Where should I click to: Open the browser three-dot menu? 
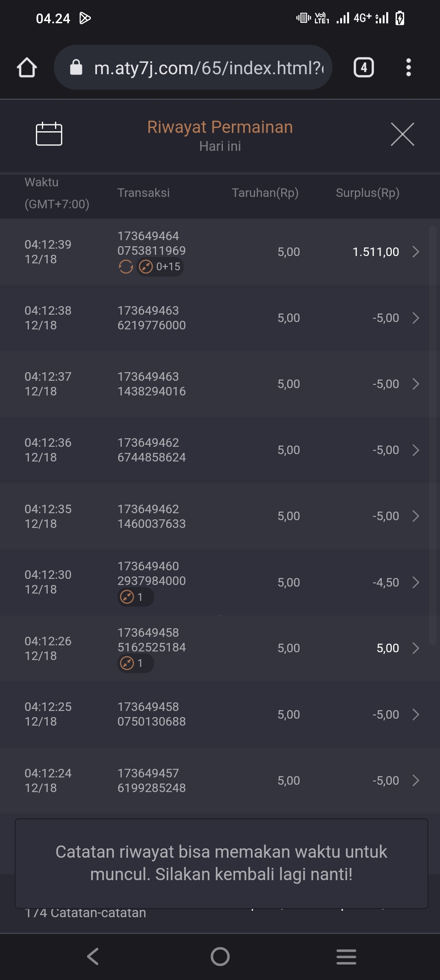click(x=408, y=68)
